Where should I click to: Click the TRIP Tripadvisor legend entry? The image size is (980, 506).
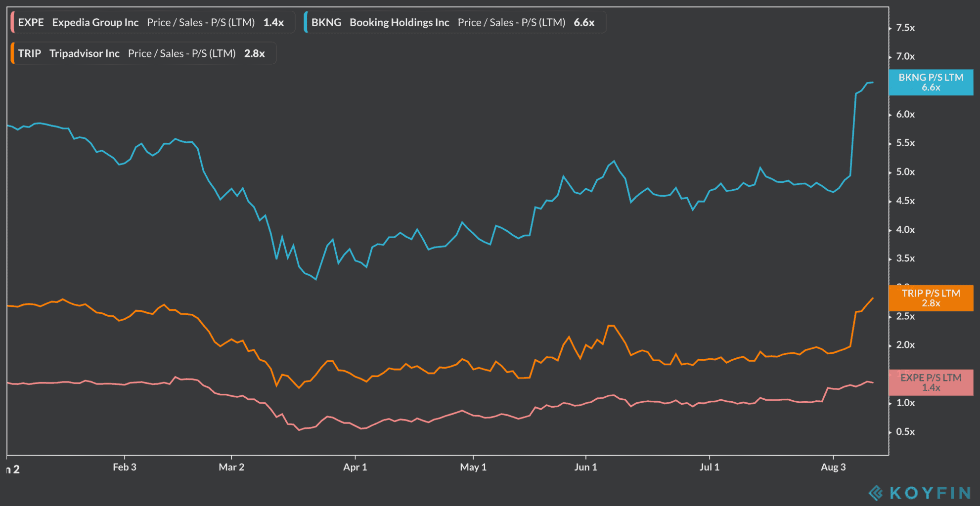point(143,53)
